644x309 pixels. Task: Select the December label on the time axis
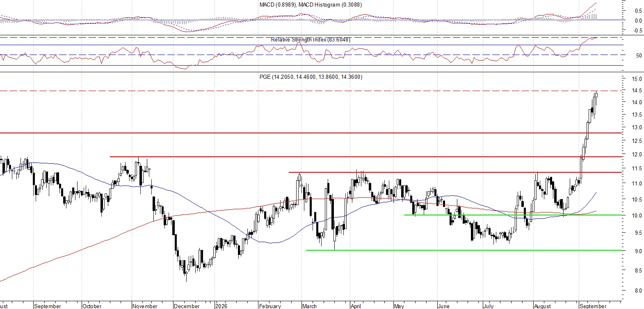(x=187, y=306)
